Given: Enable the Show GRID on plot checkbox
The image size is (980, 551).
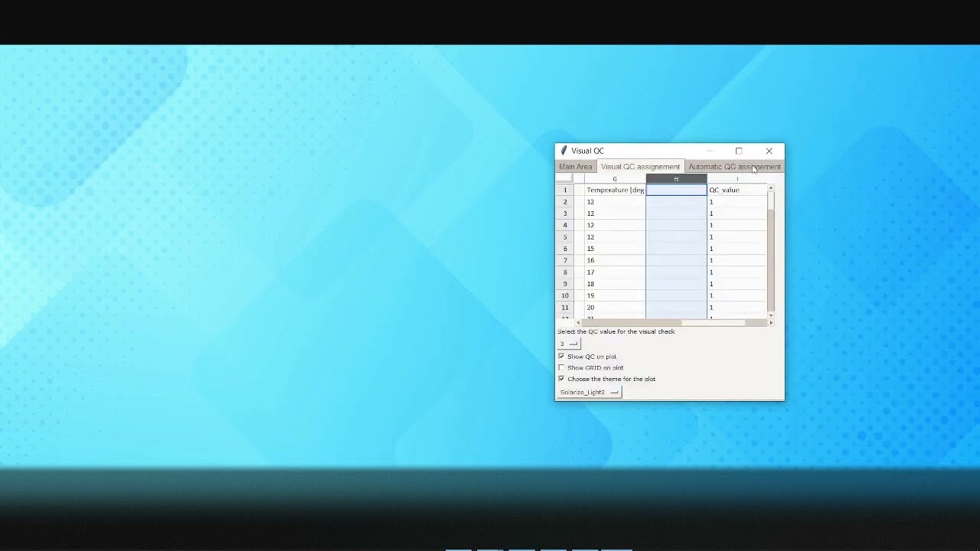Looking at the screenshot, I should tap(561, 368).
